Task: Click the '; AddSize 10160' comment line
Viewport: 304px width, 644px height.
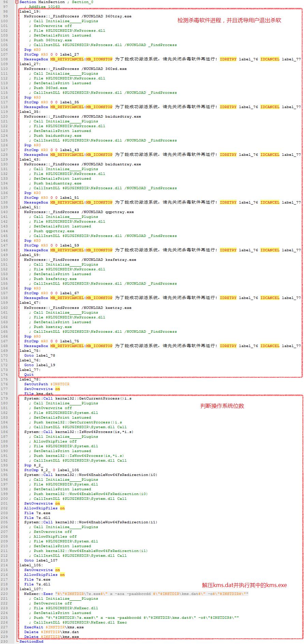Action: click(x=42, y=7)
